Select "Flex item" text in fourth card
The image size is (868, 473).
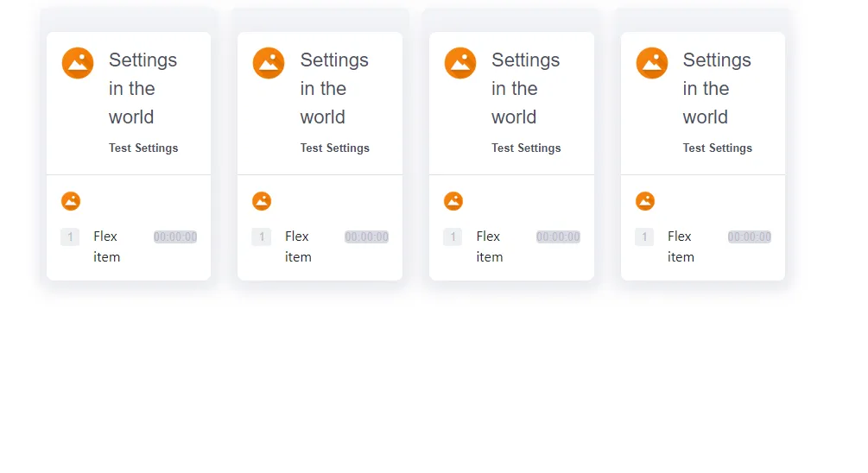click(681, 246)
